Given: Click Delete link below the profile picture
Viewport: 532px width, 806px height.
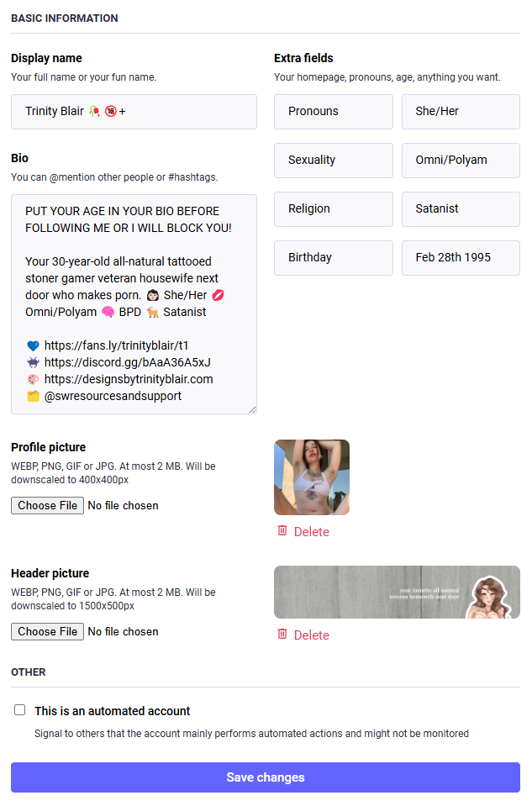Looking at the screenshot, I should pos(303,531).
